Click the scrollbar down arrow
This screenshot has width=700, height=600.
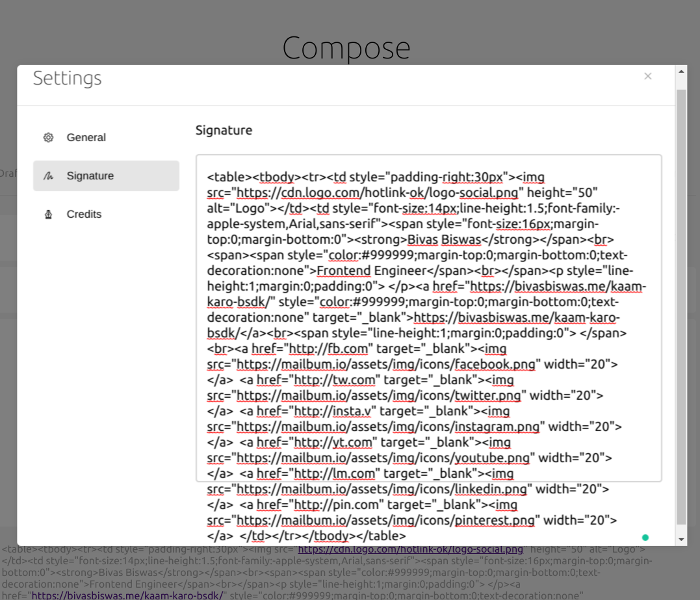[681, 540]
